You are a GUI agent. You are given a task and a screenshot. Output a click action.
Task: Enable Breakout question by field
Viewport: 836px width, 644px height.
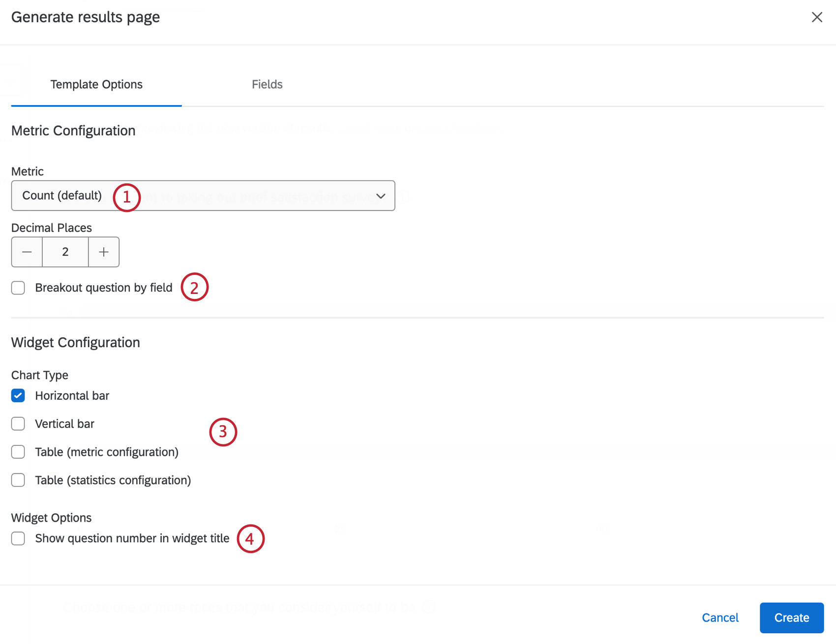click(x=18, y=288)
